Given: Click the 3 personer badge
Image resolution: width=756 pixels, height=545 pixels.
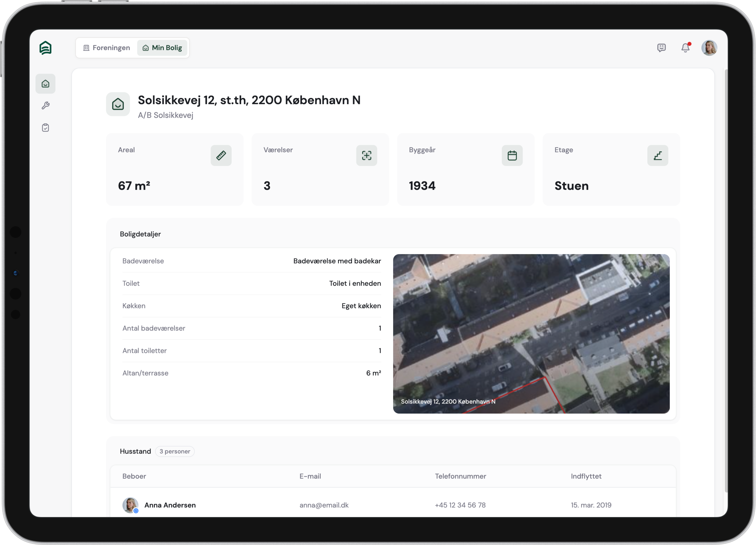Looking at the screenshot, I should click(175, 451).
